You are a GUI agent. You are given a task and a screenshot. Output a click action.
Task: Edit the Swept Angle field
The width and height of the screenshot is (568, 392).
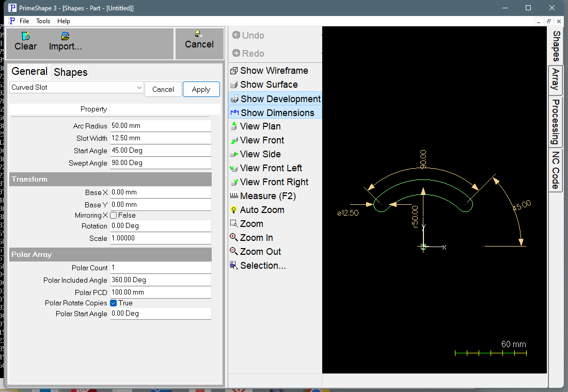(x=161, y=162)
